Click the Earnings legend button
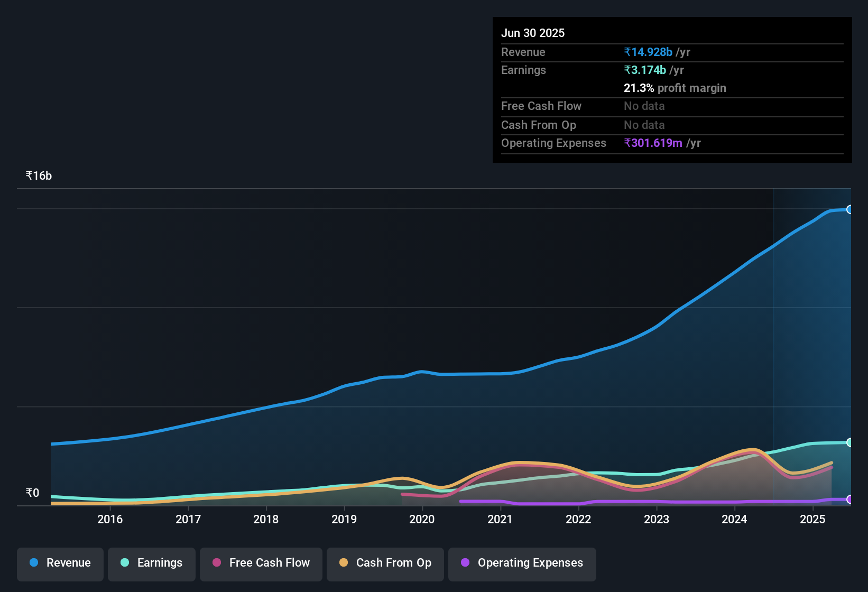The image size is (868, 592). click(x=152, y=563)
